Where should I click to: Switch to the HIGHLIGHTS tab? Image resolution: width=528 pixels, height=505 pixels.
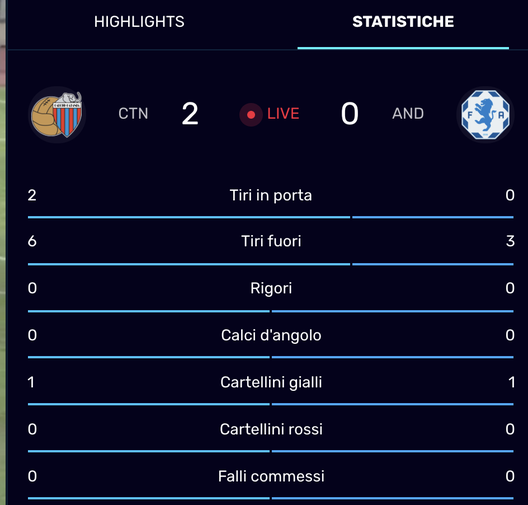pyautogui.click(x=139, y=22)
